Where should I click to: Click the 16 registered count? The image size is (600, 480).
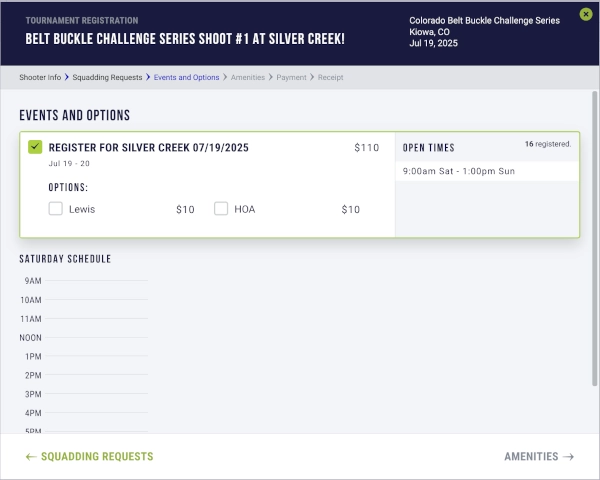(548, 144)
